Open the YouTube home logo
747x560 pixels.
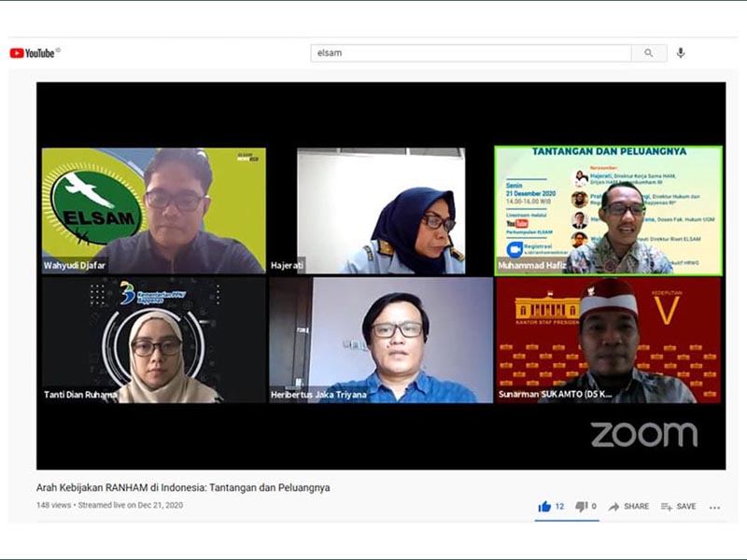[33, 53]
